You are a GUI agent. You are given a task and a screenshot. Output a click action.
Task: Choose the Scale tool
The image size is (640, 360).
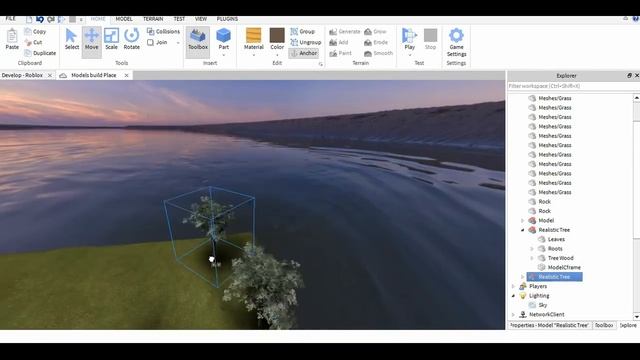point(111,40)
